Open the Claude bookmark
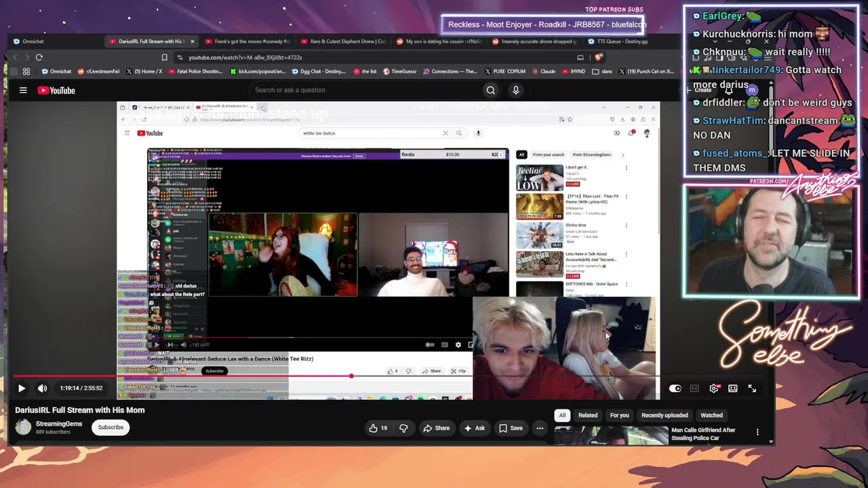 544,71
